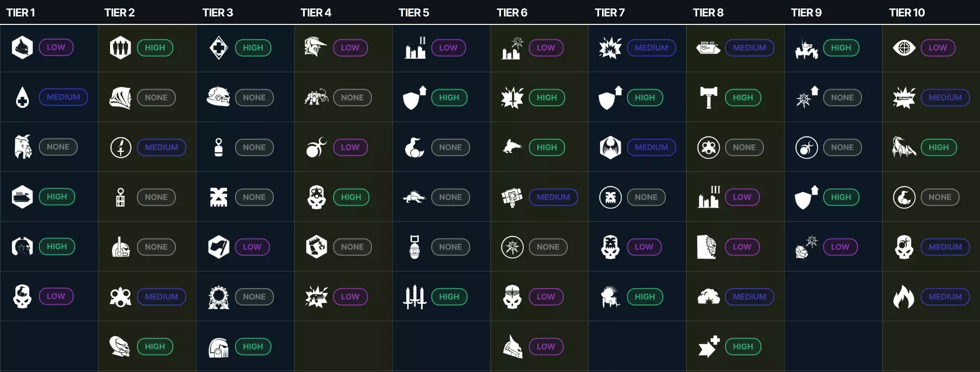The width and height of the screenshot is (980, 372).
Task: Select the cloud icon in Tier 8
Action: (x=709, y=297)
